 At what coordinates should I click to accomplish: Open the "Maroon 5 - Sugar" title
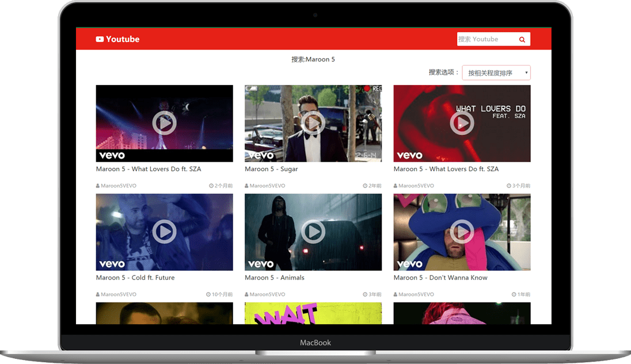(x=271, y=169)
